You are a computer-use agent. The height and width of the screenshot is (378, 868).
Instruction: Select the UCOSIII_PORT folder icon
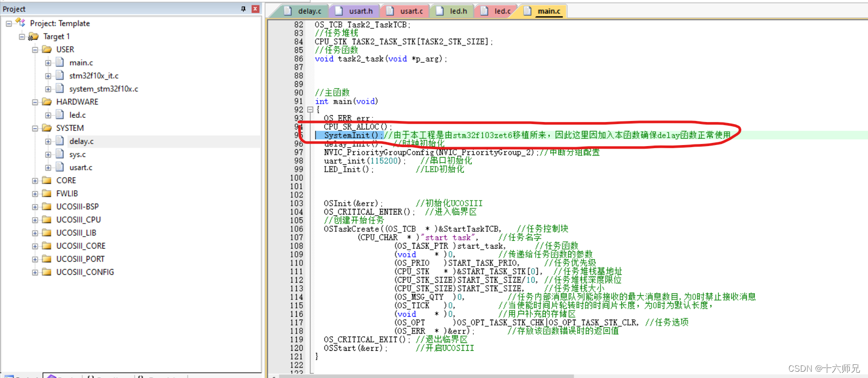tap(47, 259)
